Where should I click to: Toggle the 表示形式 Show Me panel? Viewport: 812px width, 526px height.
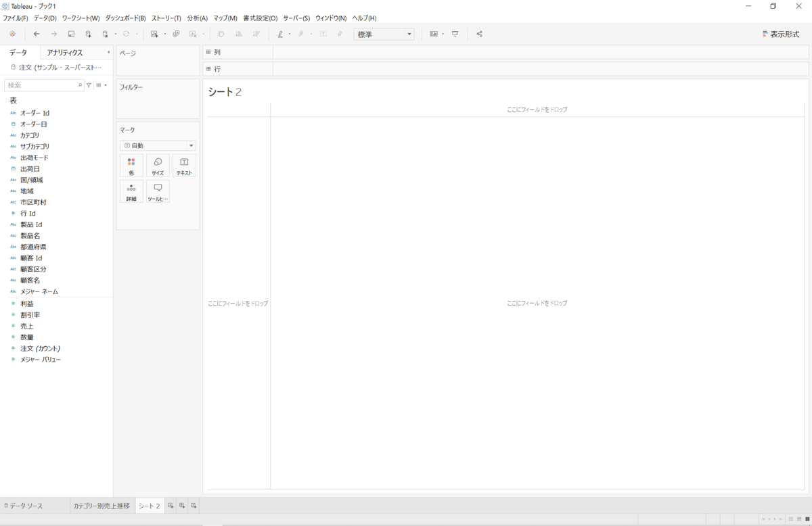click(780, 34)
